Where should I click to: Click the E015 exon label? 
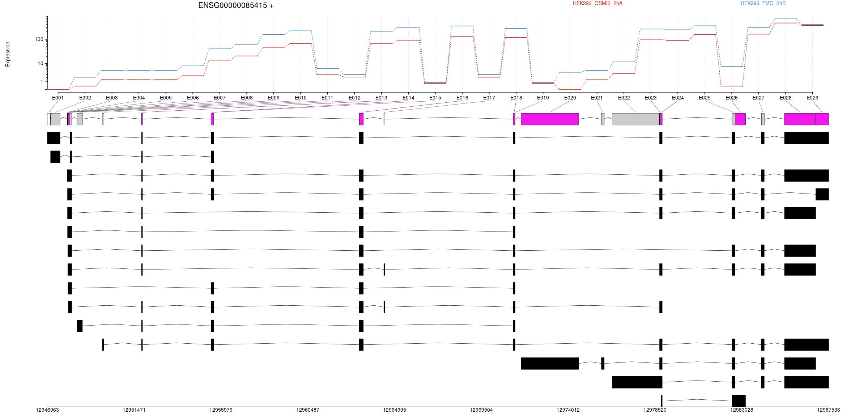pos(435,98)
